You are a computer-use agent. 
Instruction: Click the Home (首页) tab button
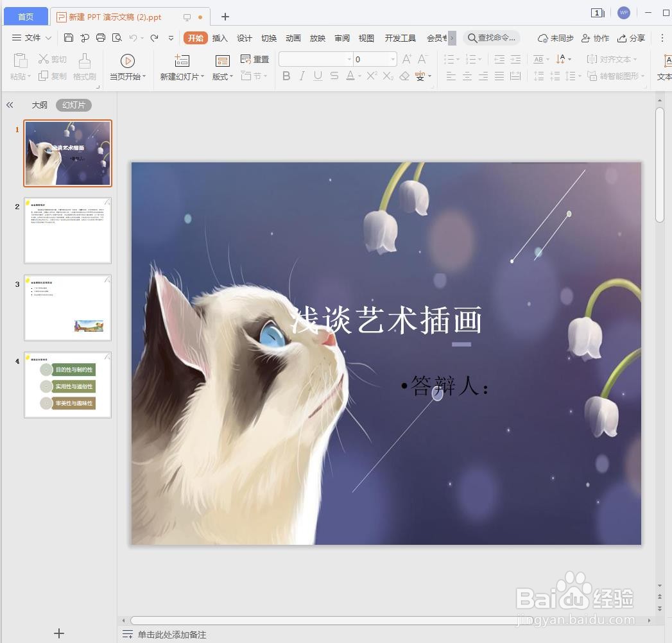(x=26, y=17)
